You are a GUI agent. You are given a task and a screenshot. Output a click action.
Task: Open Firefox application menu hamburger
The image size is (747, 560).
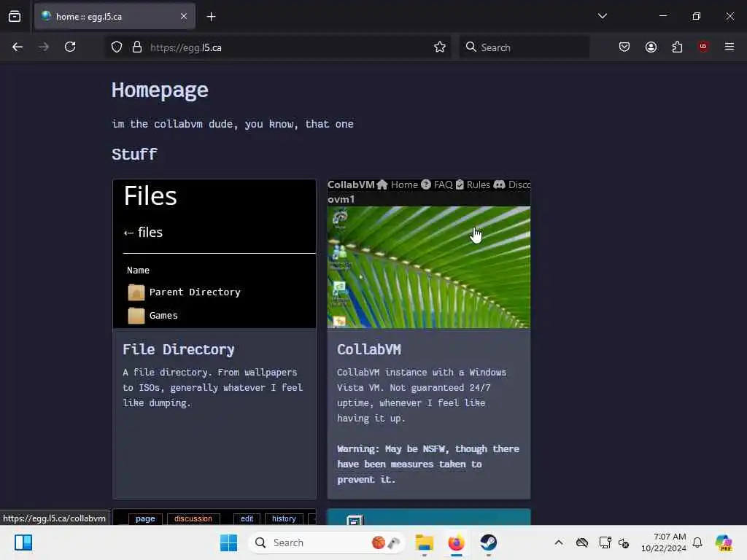click(729, 47)
